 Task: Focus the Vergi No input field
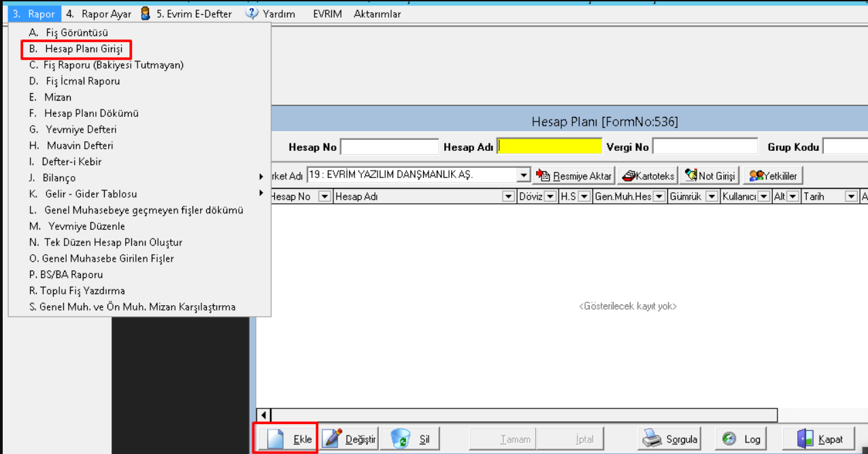(x=705, y=147)
